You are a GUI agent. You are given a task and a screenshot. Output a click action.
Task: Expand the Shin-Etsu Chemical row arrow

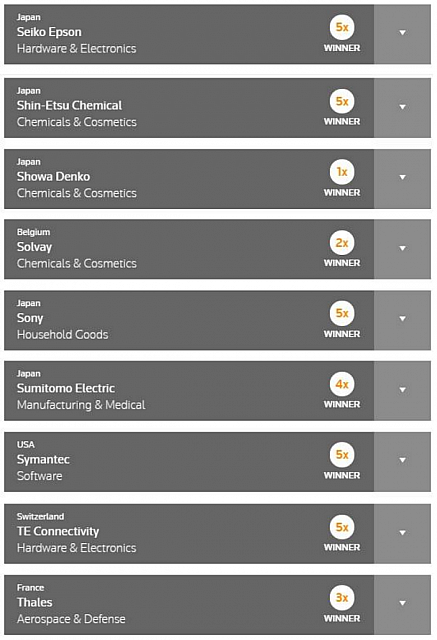[x=402, y=107]
